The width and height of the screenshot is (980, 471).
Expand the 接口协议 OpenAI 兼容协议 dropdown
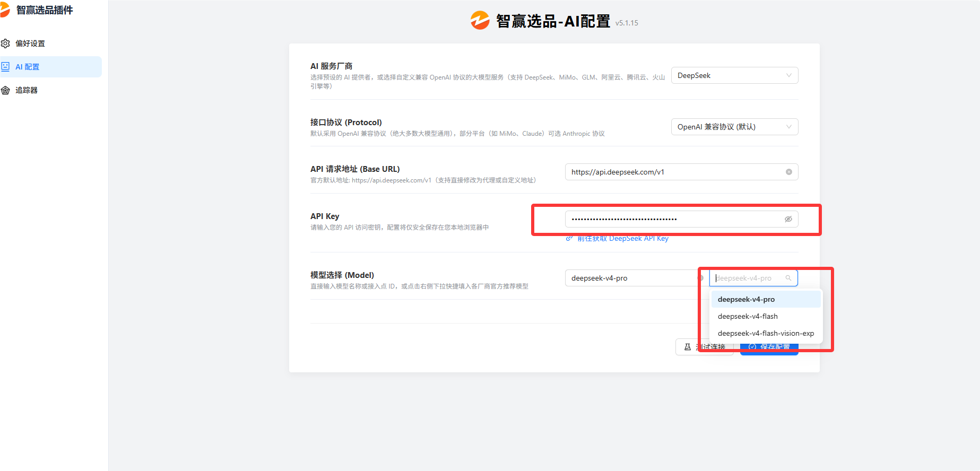click(x=734, y=127)
